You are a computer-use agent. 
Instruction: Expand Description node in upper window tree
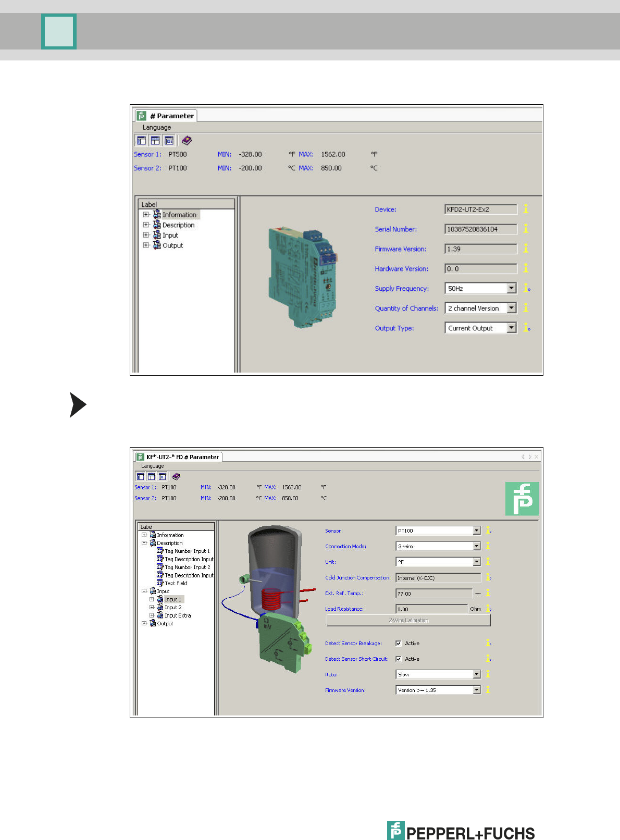point(146,225)
